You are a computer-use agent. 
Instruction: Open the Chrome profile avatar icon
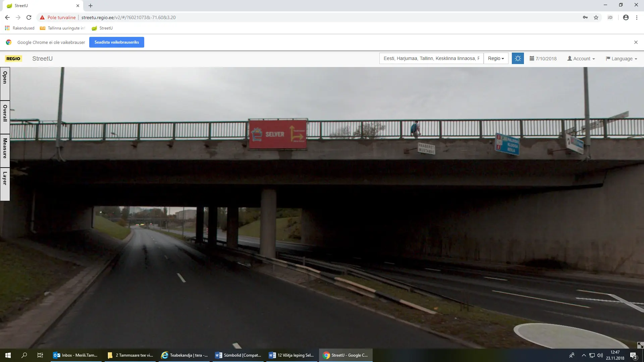pyautogui.click(x=626, y=17)
